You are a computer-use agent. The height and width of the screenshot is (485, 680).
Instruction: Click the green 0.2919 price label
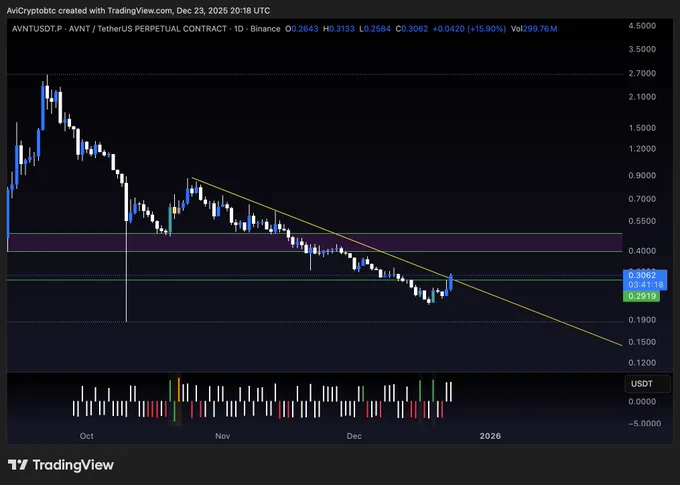(641, 296)
